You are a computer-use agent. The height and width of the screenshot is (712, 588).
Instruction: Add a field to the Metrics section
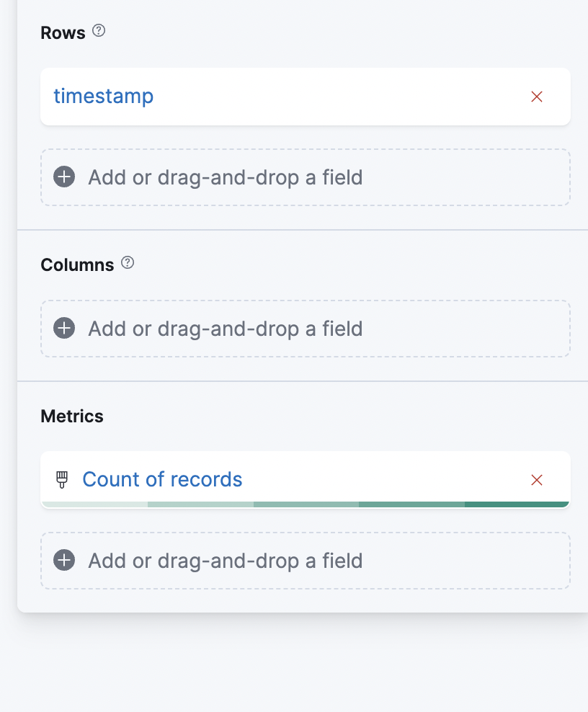(225, 561)
